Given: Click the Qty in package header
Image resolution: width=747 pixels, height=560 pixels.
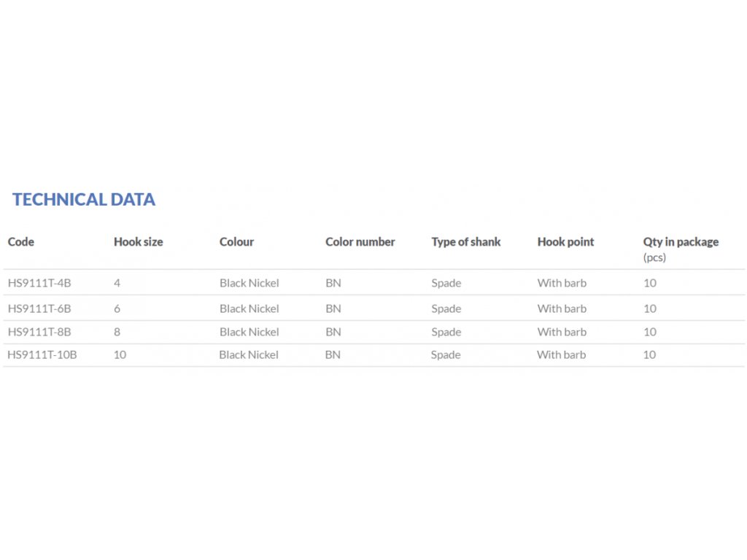Looking at the screenshot, I should (680, 242).
